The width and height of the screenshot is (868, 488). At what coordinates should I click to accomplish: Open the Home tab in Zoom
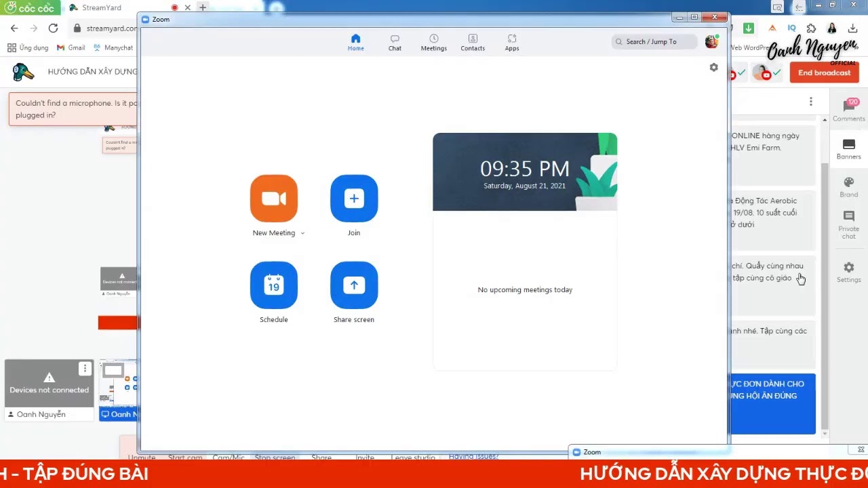[x=355, y=43]
